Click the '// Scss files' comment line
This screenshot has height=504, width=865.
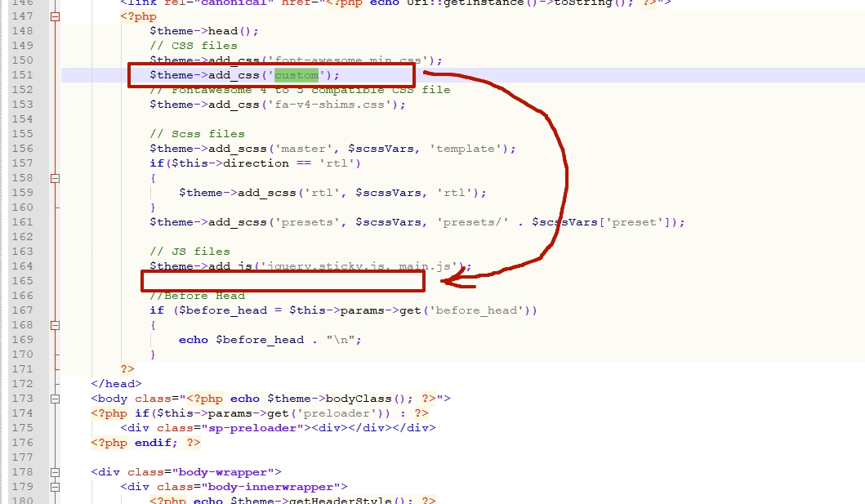197,134
